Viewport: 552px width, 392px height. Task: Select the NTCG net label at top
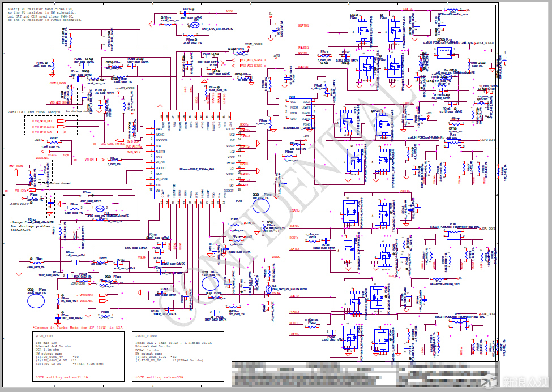point(230,12)
